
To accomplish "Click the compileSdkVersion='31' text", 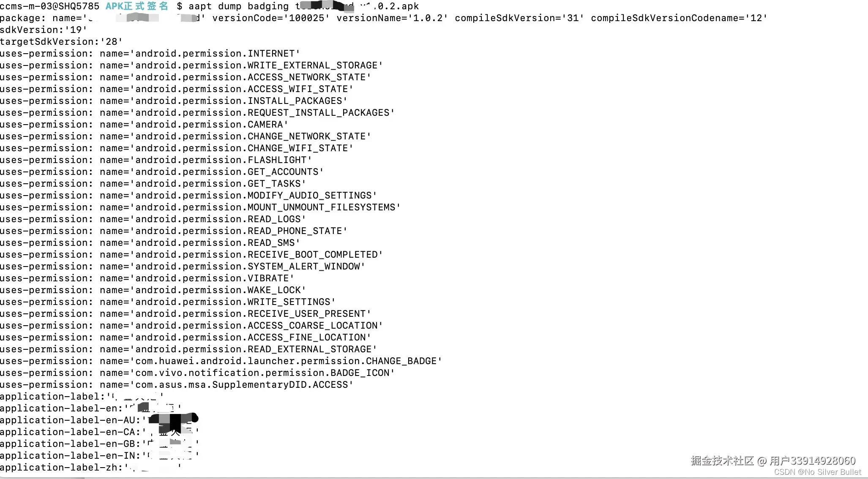I will pyautogui.click(x=519, y=18).
